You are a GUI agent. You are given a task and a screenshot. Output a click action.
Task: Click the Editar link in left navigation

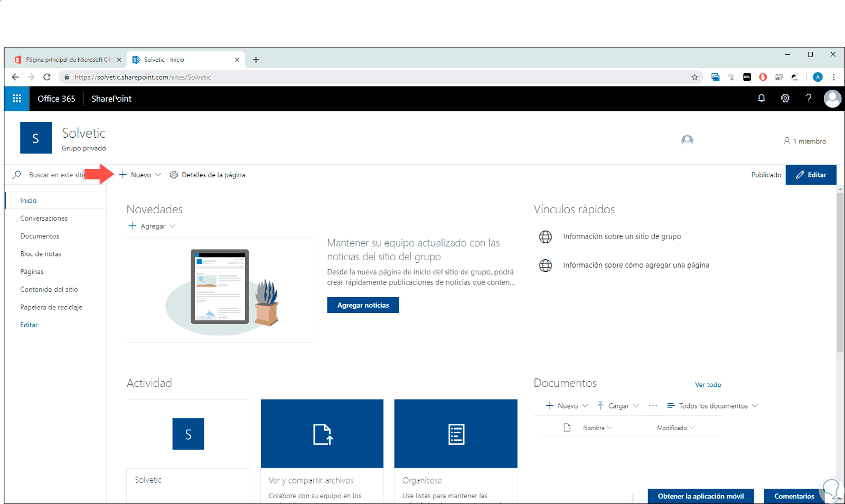pyautogui.click(x=29, y=325)
